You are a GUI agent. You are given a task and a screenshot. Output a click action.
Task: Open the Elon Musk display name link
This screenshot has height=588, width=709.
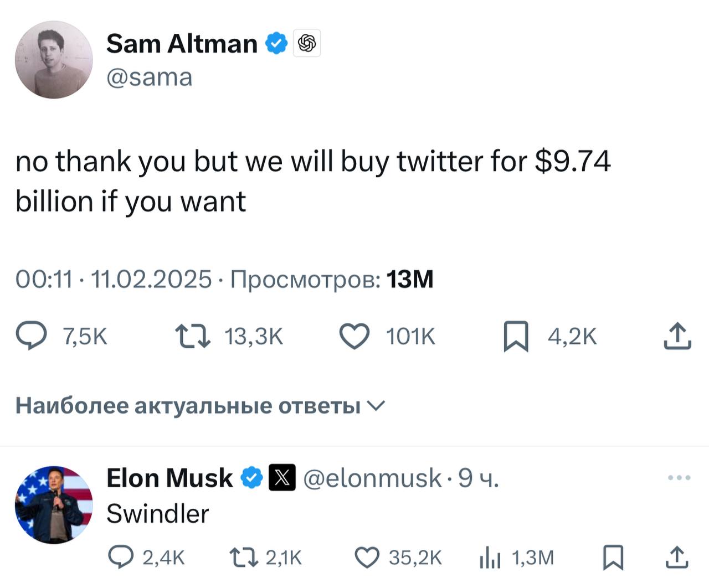coord(169,478)
